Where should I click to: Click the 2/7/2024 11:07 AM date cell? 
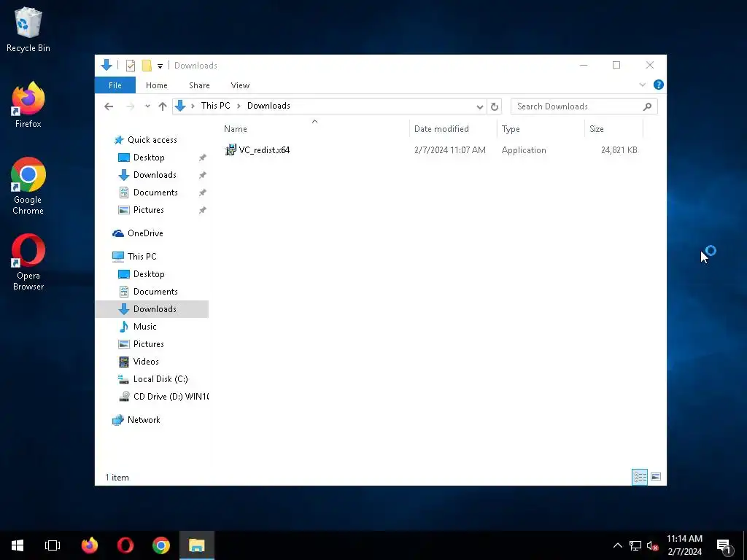coord(449,150)
